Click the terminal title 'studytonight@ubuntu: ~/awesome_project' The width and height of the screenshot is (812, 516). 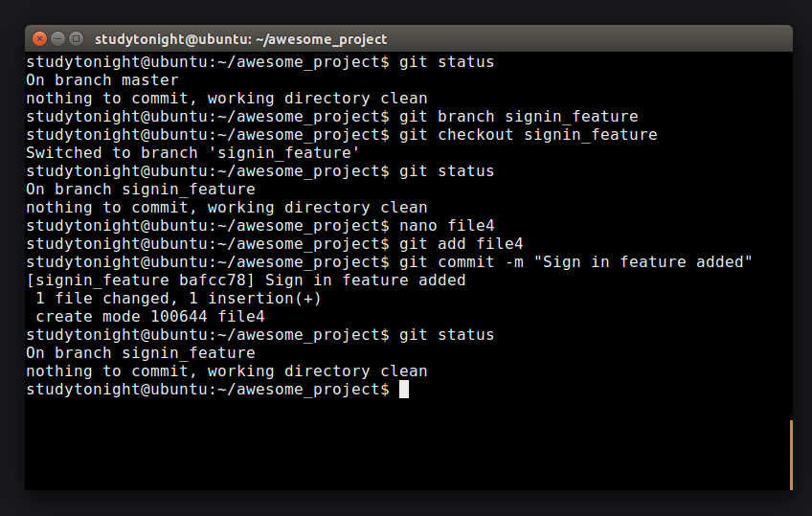tap(240, 39)
